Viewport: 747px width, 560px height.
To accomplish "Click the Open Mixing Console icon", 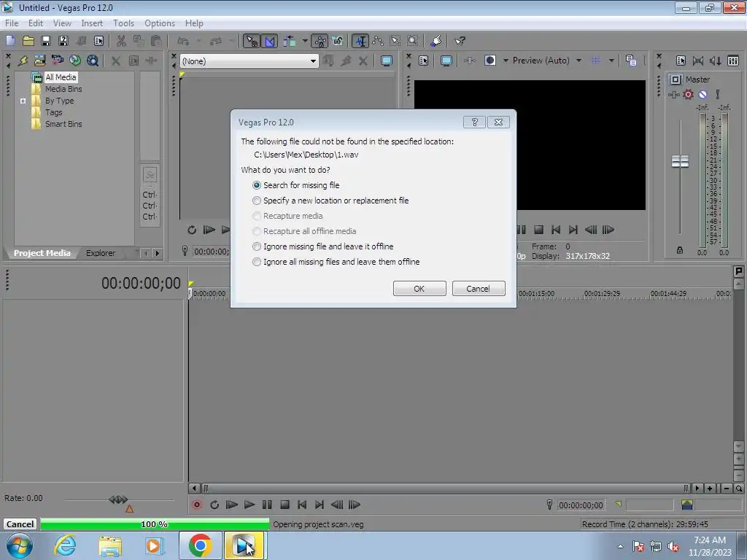I will [x=733, y=61].
